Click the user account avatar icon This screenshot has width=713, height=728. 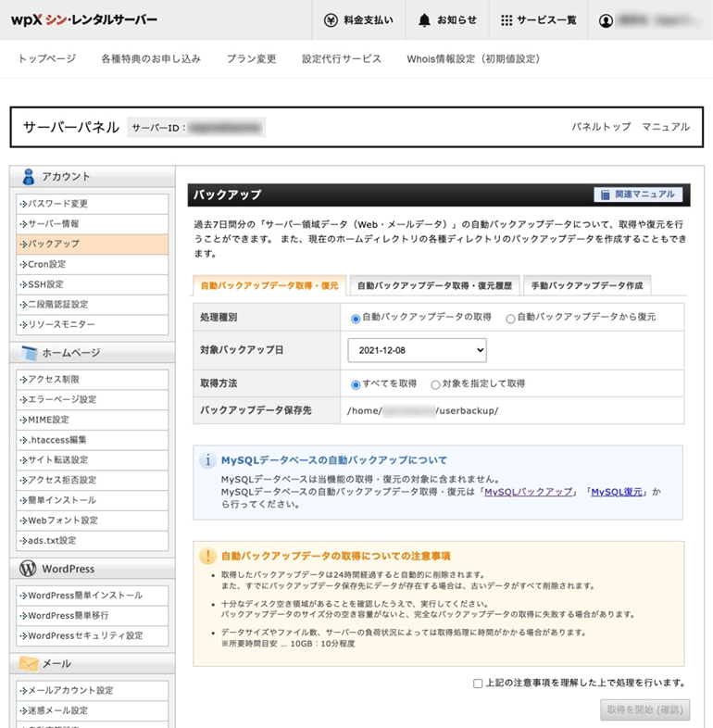pos(606,21)
